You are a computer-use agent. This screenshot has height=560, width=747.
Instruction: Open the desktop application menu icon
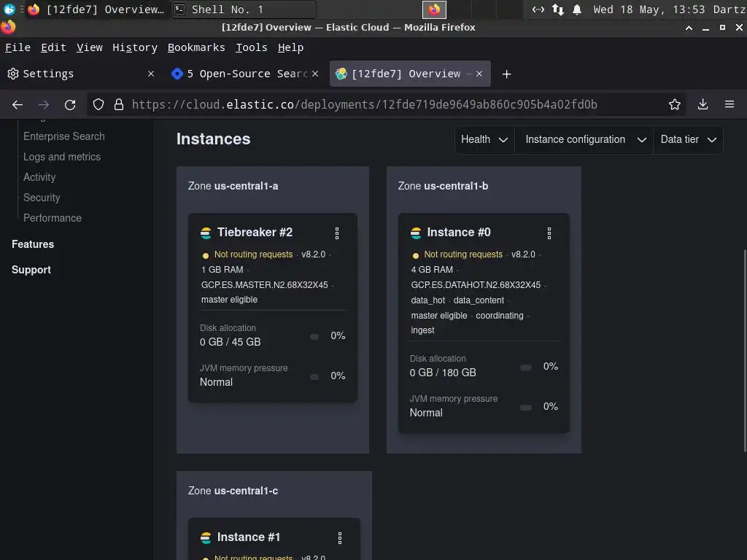[x=9, y=9]
